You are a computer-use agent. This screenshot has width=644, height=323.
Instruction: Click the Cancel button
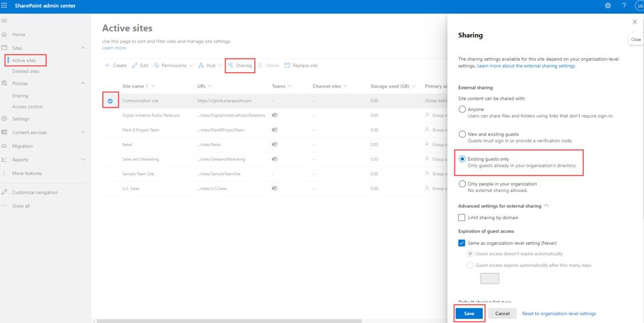click(502, 314)
